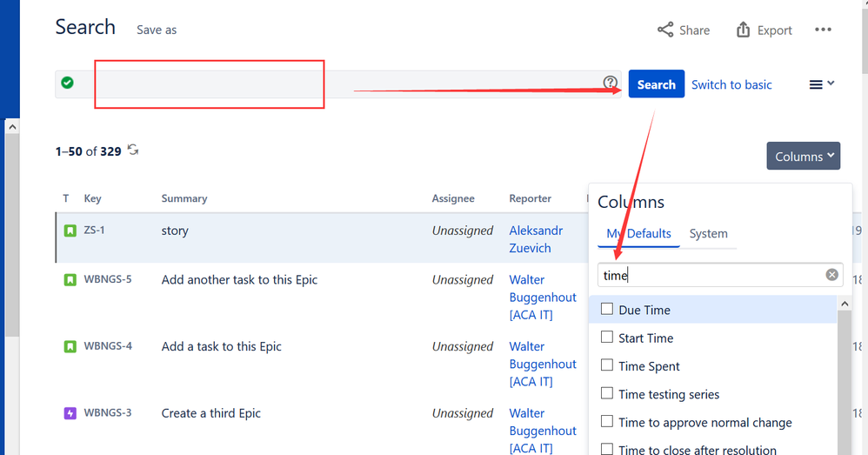
Task: Sort by the T type column header
Action: click(x=66, y=198)
